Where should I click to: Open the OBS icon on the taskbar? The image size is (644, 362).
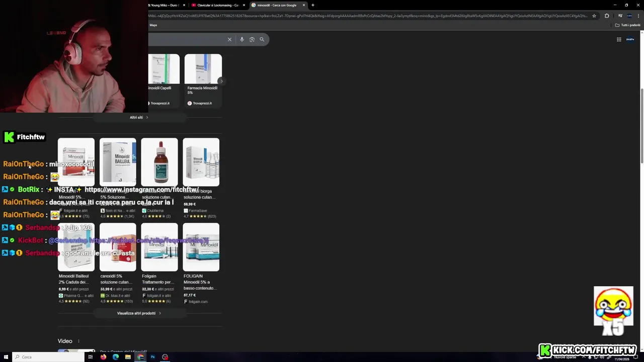tap(165, 357)
